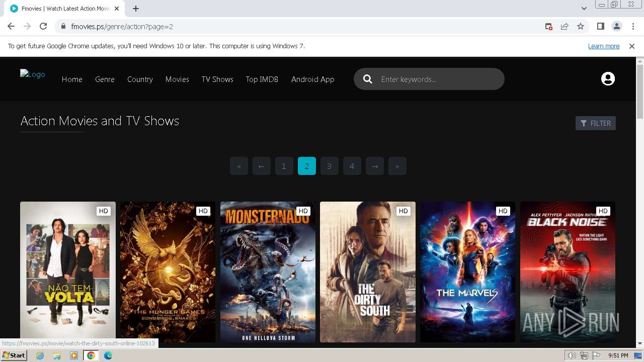
Task: Open the Learn more link
Action: click(x=604, y=46)
